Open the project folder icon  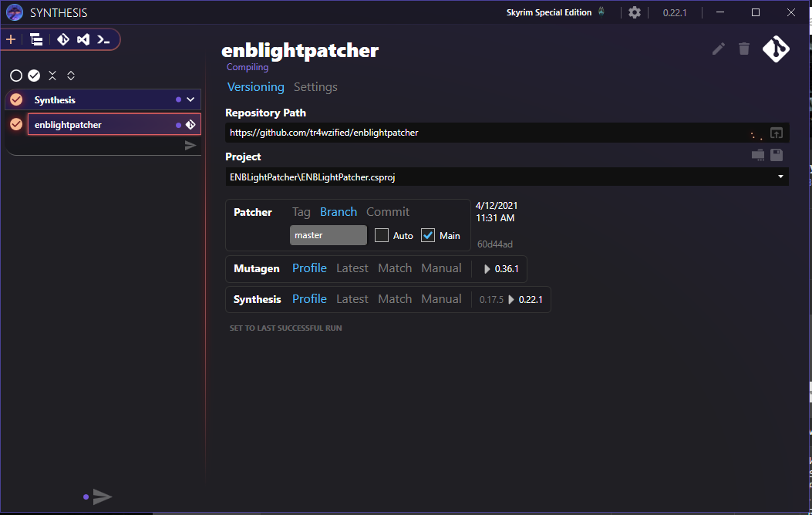pyautogui.click(x=757, y=155)
